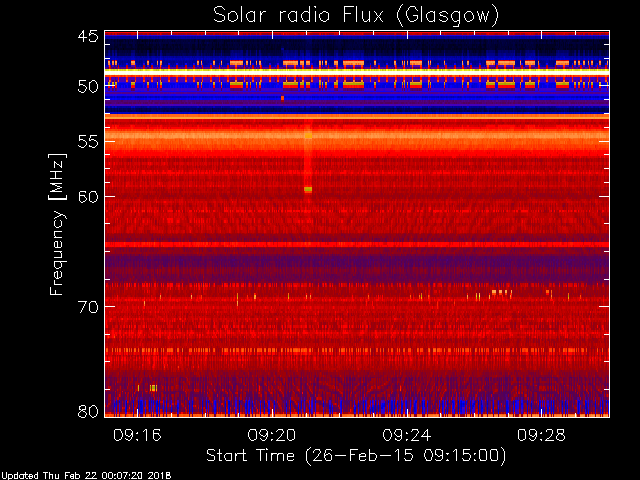Click the "Solar radio Flux (Glasgow)" title

(x=356, y=16)
